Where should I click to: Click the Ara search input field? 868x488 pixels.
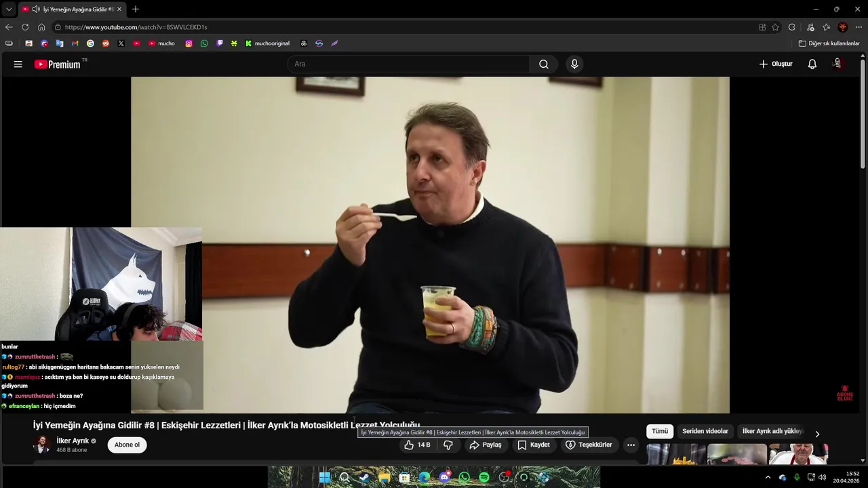(x=408, y=64)
